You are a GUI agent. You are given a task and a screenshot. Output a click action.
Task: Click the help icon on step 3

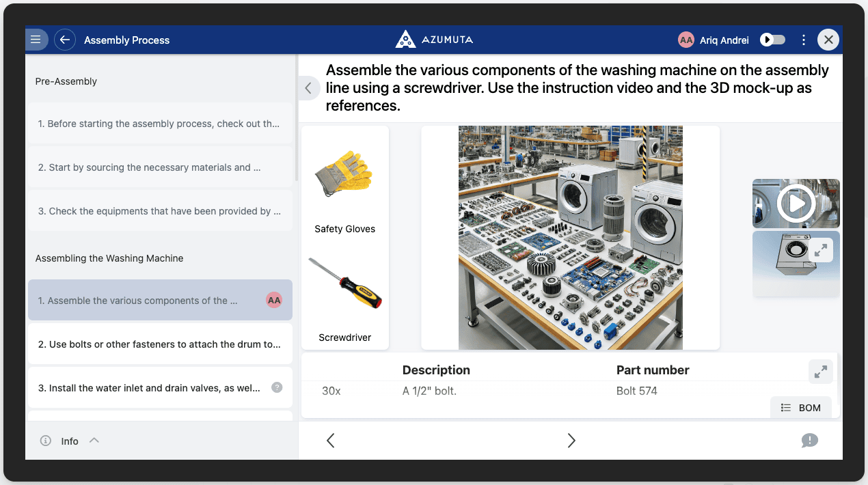pyautogui.click(x=277, y=387)
